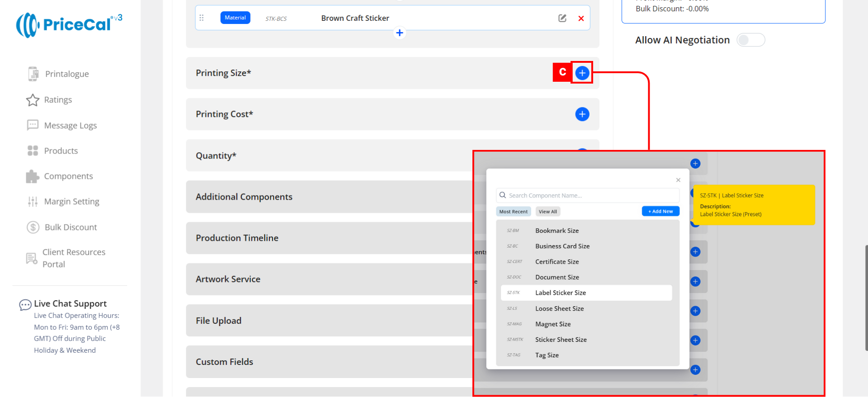This screenshot has height=397, width=868.
Task: Toggle Allow AI Negotiation switch
Action: (750, 40)
